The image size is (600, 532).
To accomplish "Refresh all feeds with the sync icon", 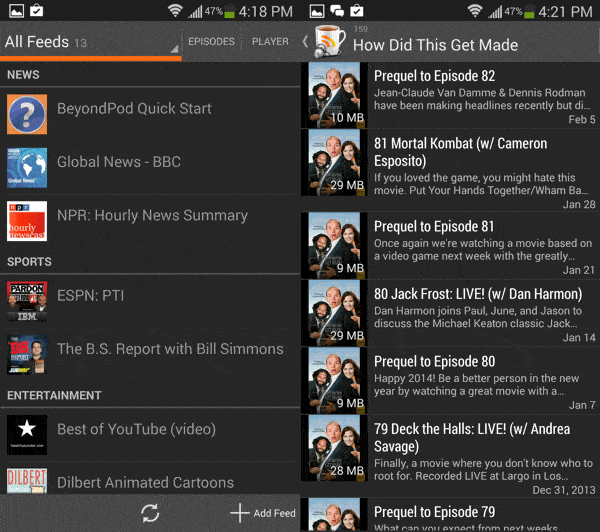I will 150,513.
